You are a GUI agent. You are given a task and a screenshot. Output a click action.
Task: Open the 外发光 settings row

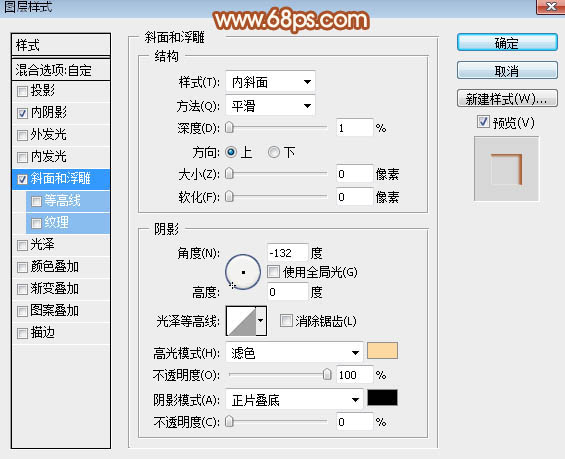coord(61,135)
